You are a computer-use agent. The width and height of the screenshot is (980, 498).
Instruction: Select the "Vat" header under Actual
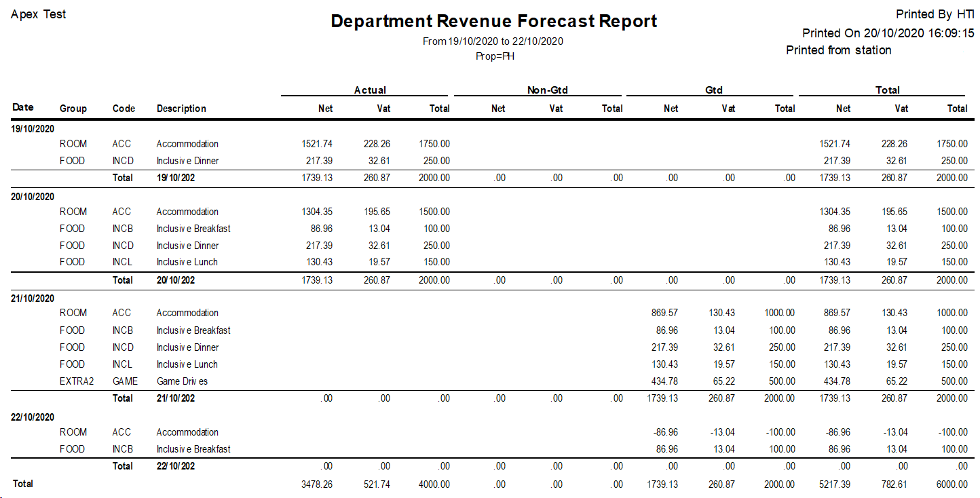point(383,109)
